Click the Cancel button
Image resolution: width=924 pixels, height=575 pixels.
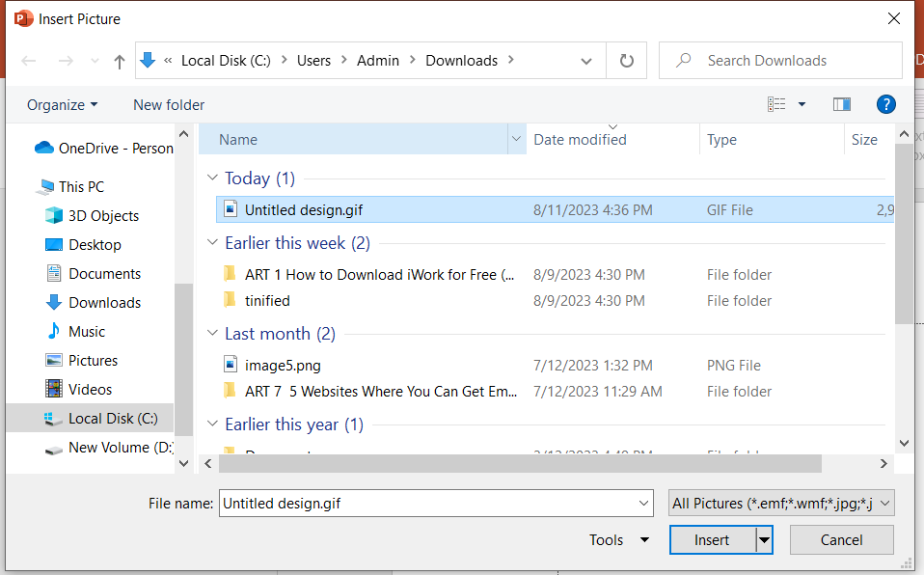point(841,540)
